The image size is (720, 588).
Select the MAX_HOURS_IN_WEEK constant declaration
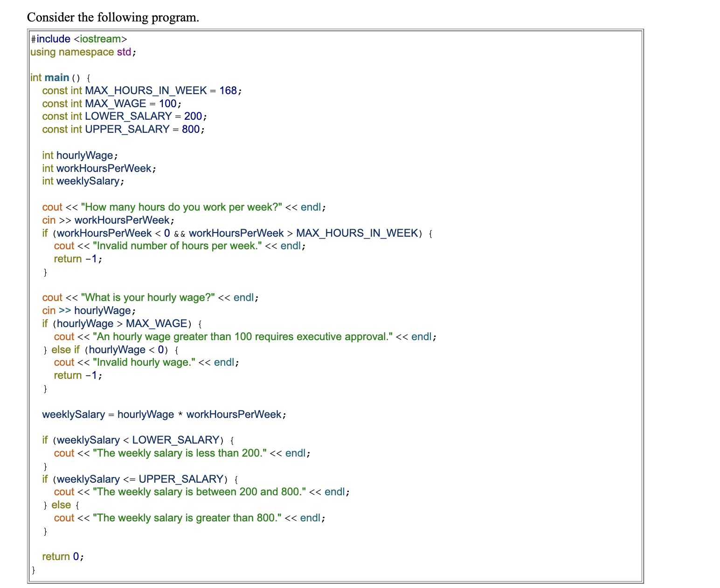[x=141, y=90]
